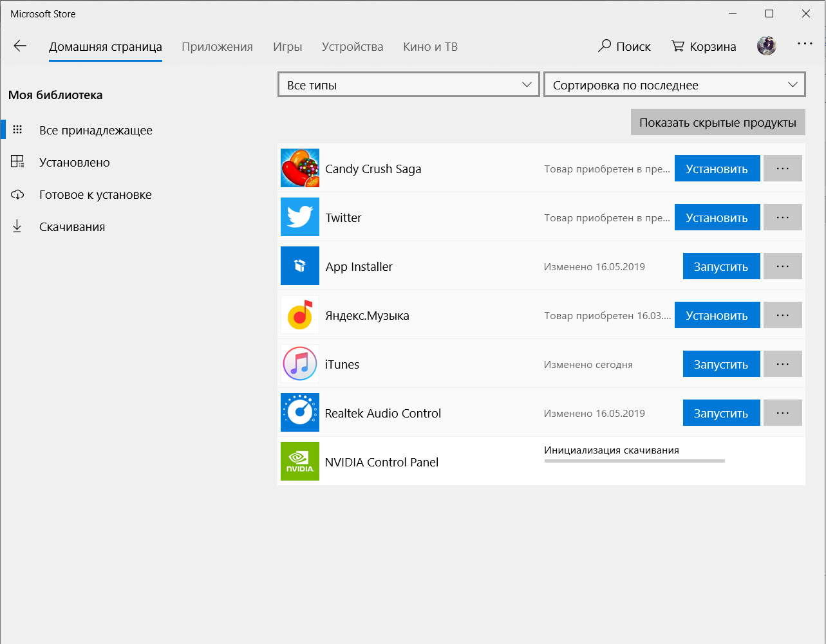Click the Яндекс.Музыка title text
This screenshot has height=644, width=826.
pos(368,315)
